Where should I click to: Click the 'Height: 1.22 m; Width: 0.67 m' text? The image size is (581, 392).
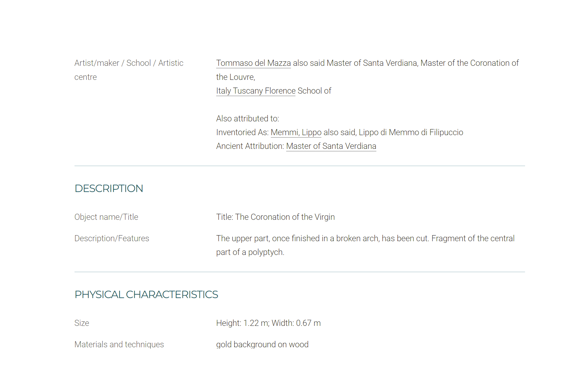(x=268, y=323)
